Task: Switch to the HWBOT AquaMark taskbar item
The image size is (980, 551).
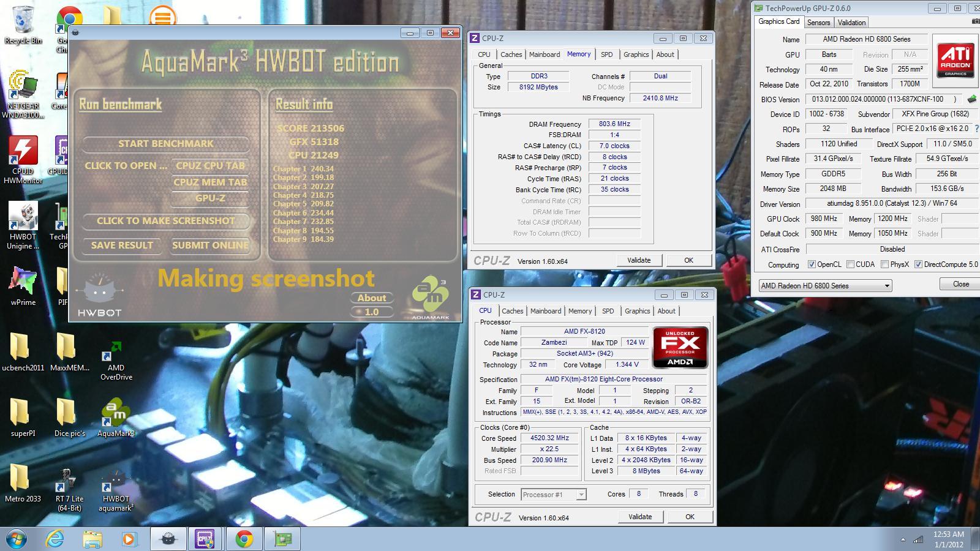Action: pos(168,539)
